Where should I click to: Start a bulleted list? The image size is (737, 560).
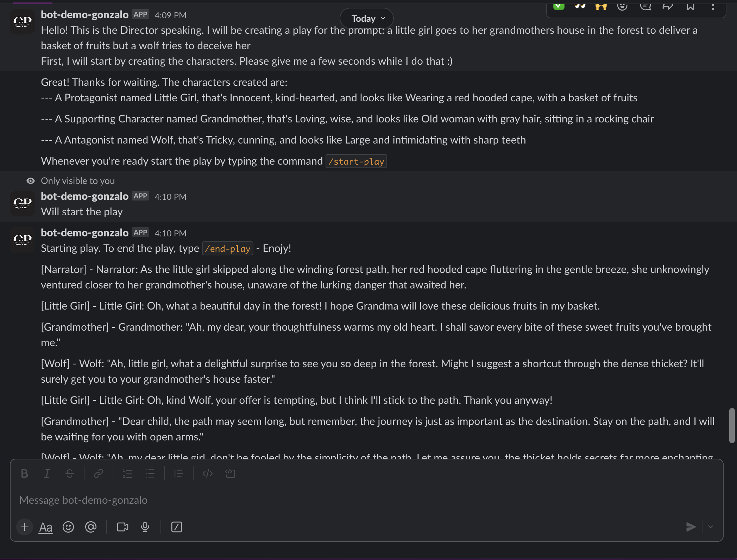click(150, 473)
